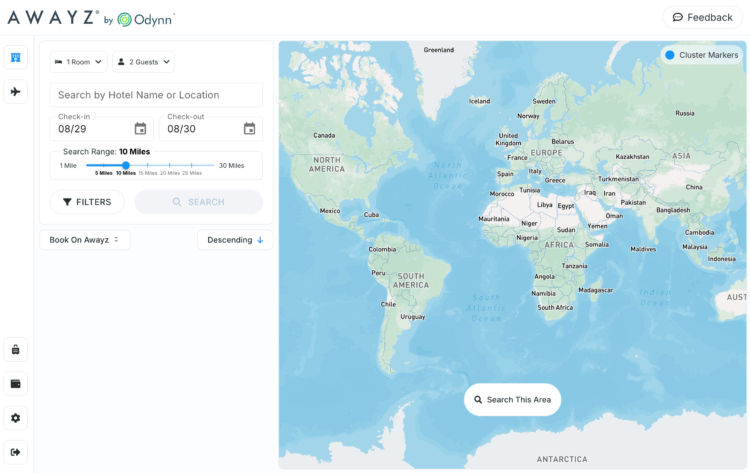750x473 pixels.
Task: Click the Iceland label on map
Action: point(479,101)
